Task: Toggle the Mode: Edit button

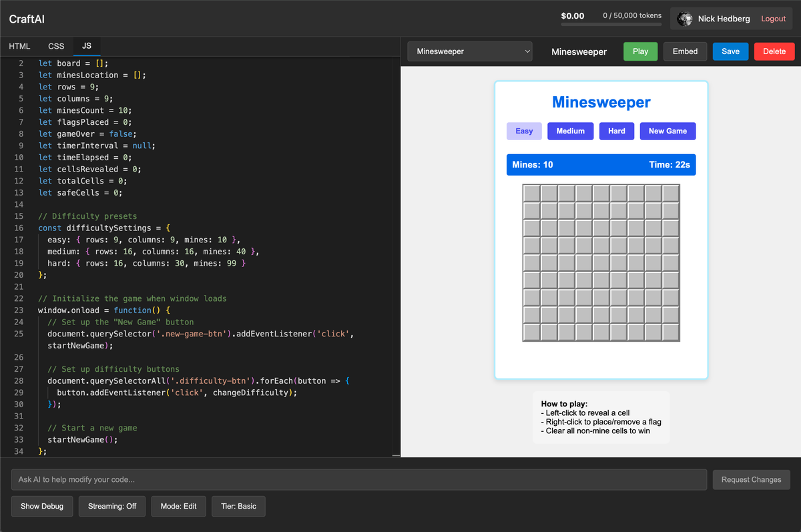Action: point(178,506)
